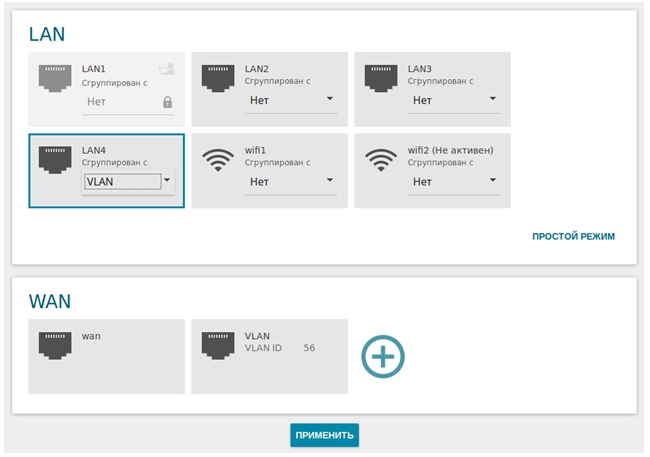Select the wan interface card

pos(106,357)
